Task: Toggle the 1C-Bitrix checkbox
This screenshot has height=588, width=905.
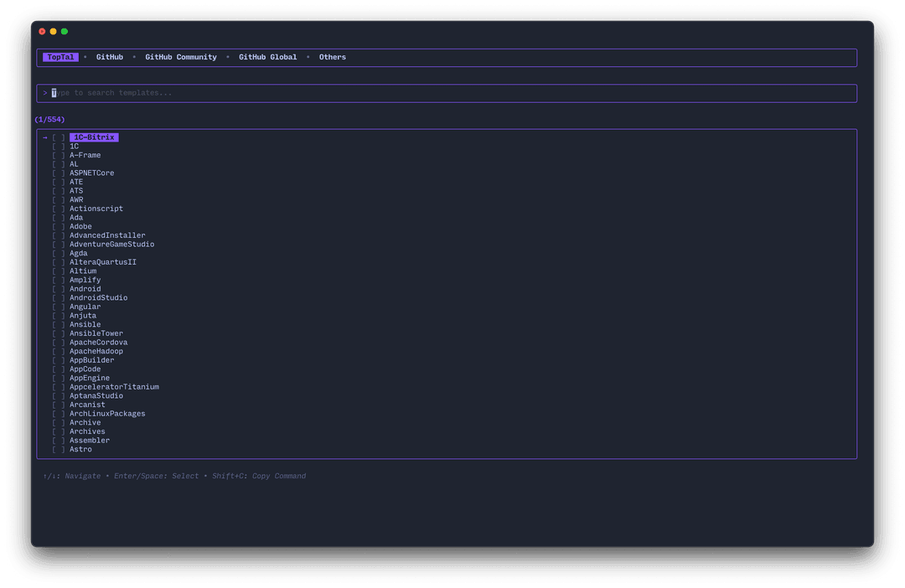Action: [x=58, y=137]
